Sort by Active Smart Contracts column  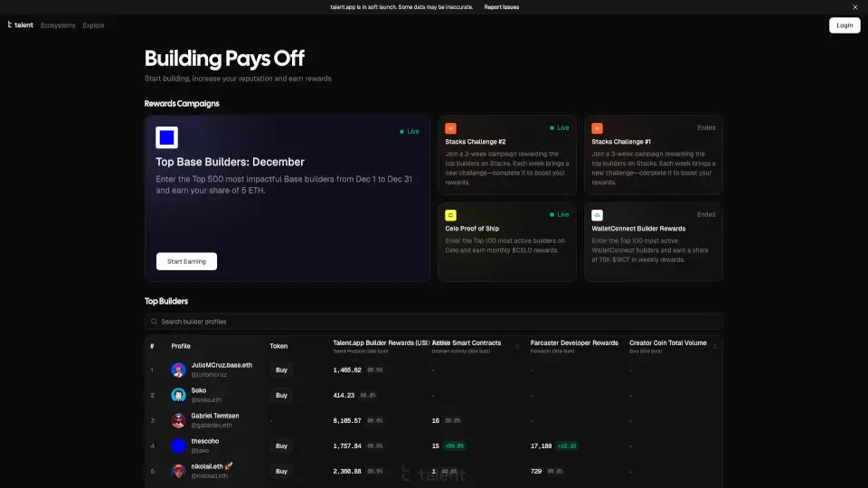(x=516, y=346)
